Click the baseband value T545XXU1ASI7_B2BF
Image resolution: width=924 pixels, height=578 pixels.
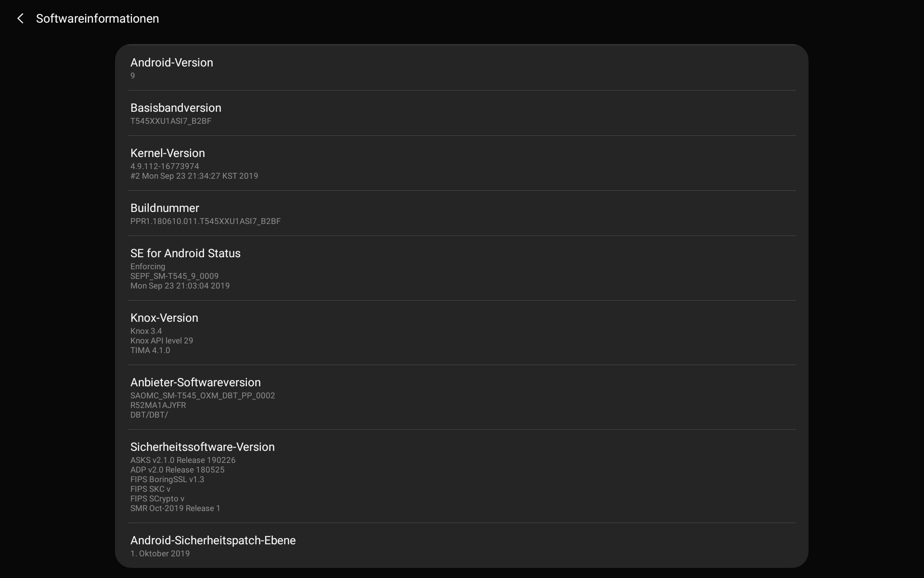[171, 121]
